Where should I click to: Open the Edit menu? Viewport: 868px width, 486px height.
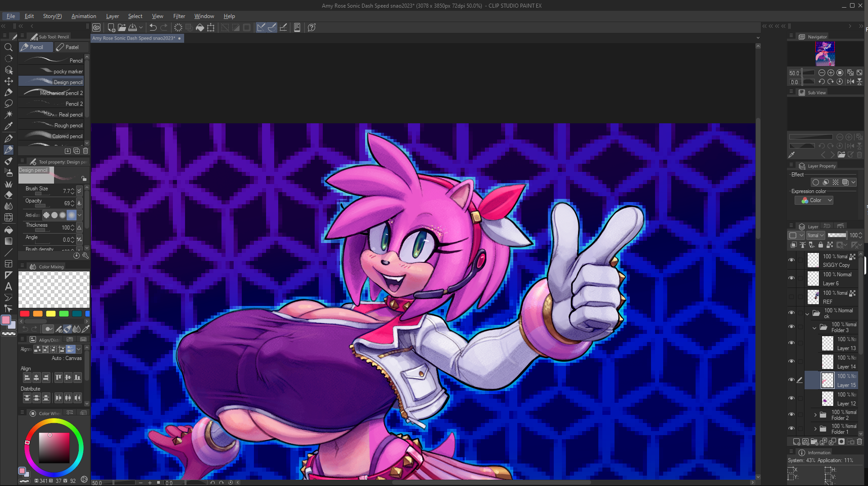[x=29, y=16]
